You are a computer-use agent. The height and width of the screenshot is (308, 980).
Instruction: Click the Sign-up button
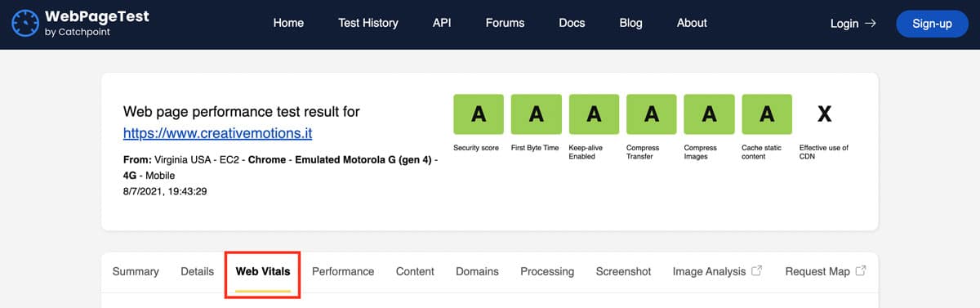click(x=932, y=24)
